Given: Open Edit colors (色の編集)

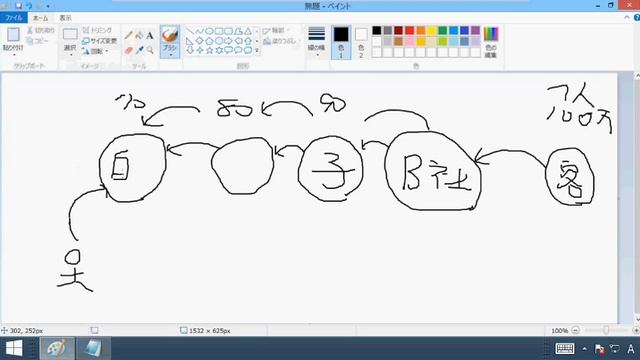Looking at the screenshot, I should (x=491, y=42).
